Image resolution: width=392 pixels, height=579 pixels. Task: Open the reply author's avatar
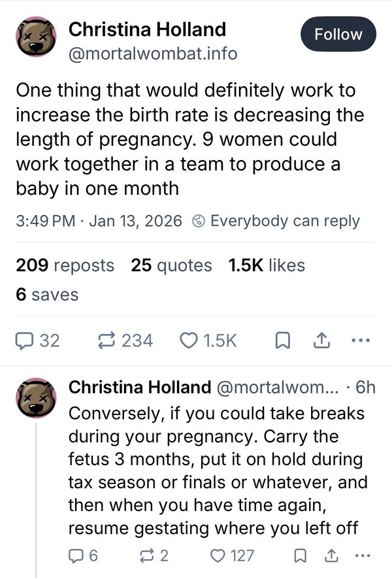click(x=35, y=398)
